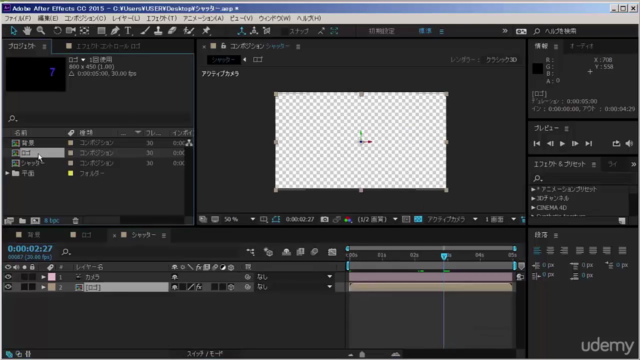
Task: Toggle transparency grid in composition viewer
Action: (x=418, y=220)
